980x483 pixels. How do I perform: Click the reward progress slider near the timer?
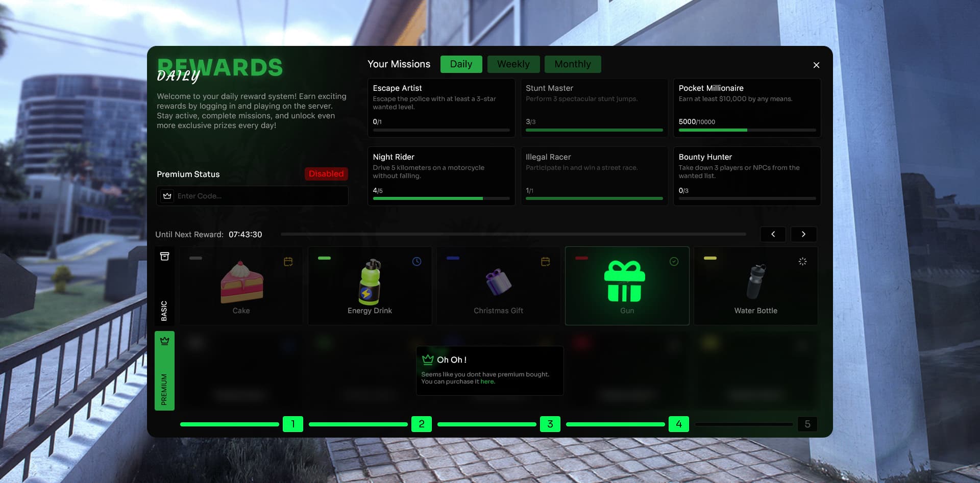pyautogui.click(x=513, y=234)
